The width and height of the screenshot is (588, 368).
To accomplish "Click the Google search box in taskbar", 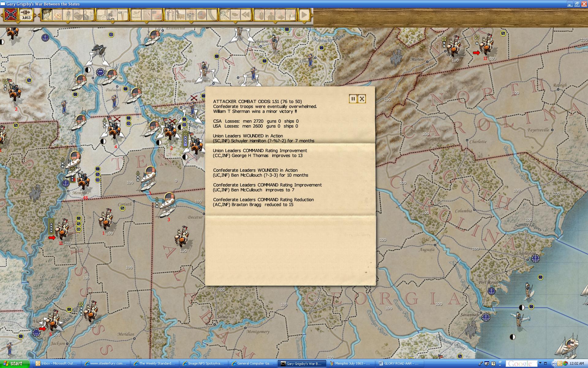I will click(x=521, y=364).
